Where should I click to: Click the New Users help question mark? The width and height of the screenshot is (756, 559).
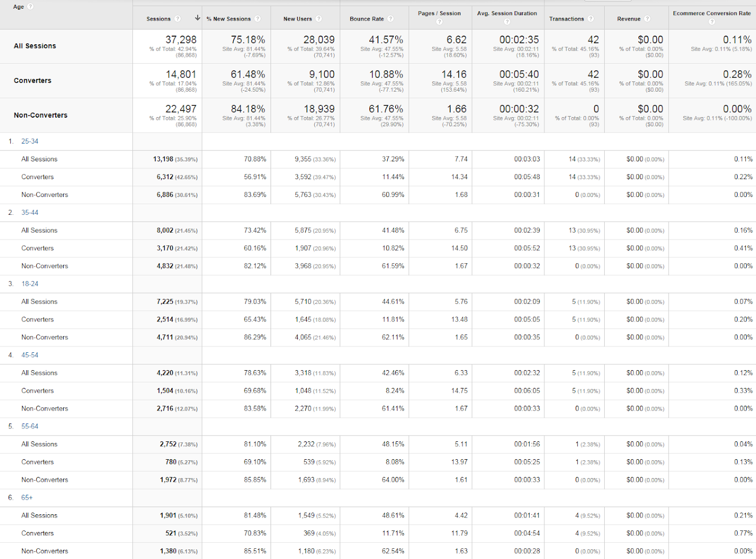(x=319, y=19)
